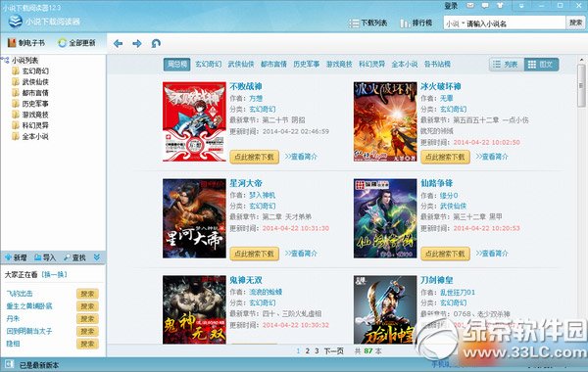
Task: Click 下一页 next page link
Action: [x=334, y=351]
